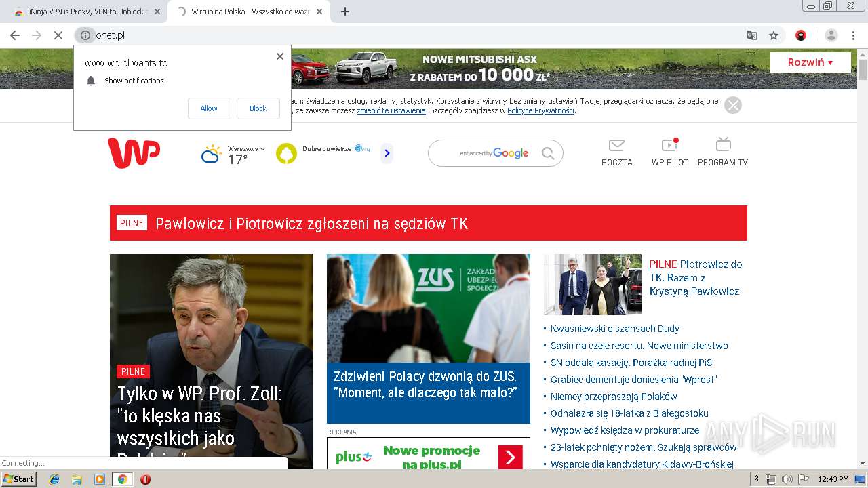This screenshot has height=488, width=868.
Task: Open the Chrome three-dot menu
Action: coord(854,35)
